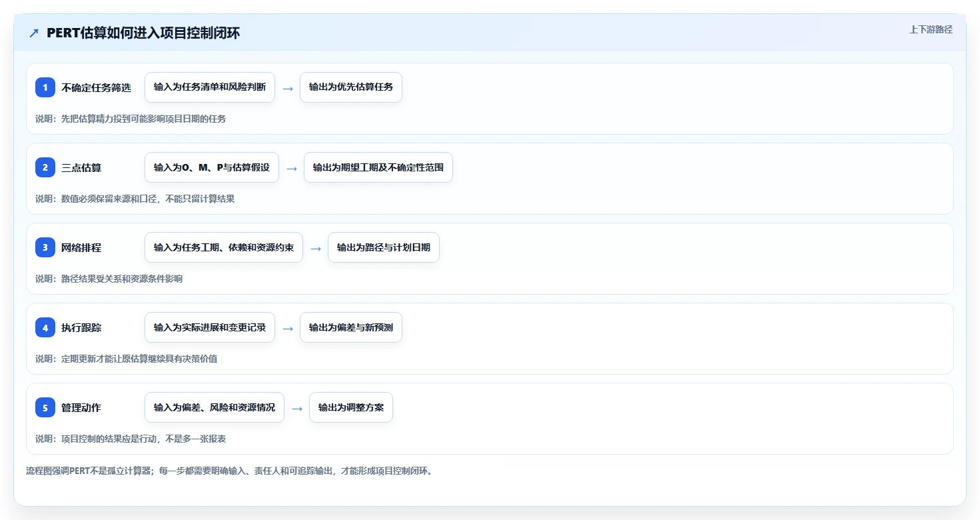Click the step 5 number badge
980x520 pixels.
(45, 407)
